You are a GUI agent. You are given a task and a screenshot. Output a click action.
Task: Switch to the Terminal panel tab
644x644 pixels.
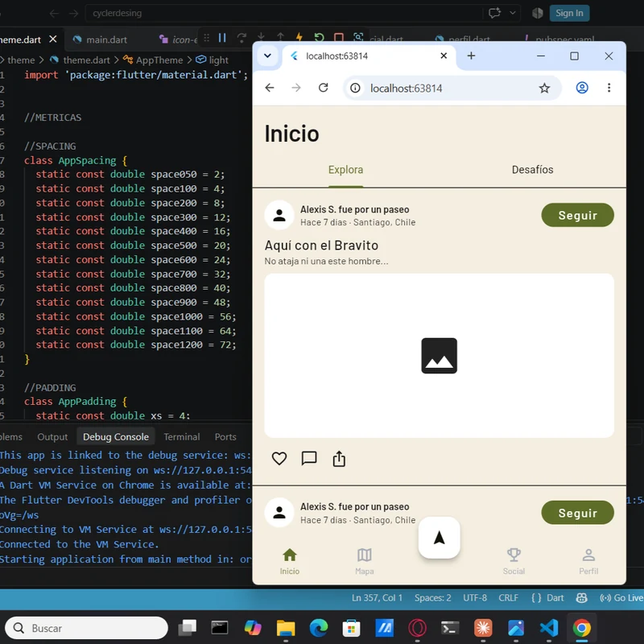pyautogui.click(x=182, y=436)
